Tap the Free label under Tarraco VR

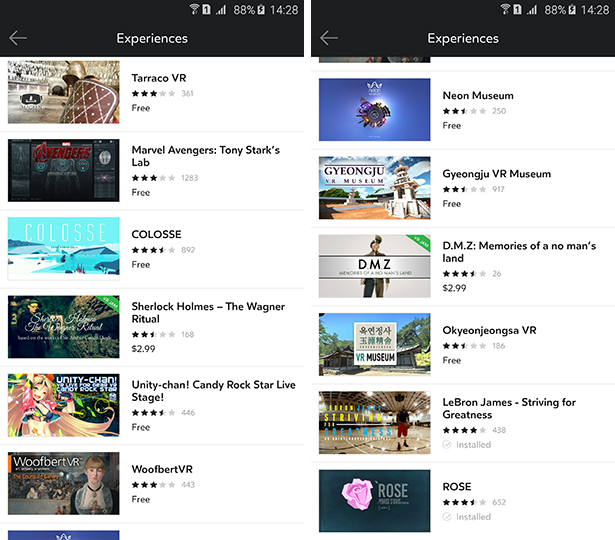(140, 108)
